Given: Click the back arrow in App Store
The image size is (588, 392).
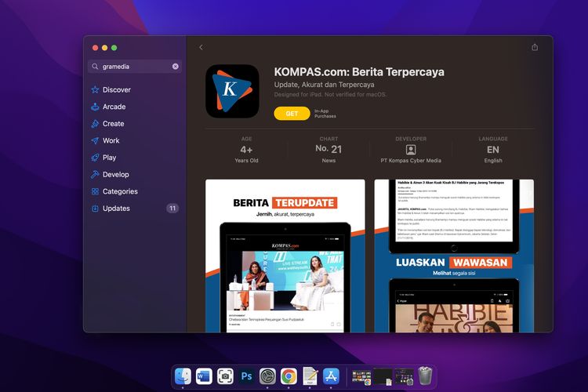Looking at the screenshot, I should tap(201, 47).
